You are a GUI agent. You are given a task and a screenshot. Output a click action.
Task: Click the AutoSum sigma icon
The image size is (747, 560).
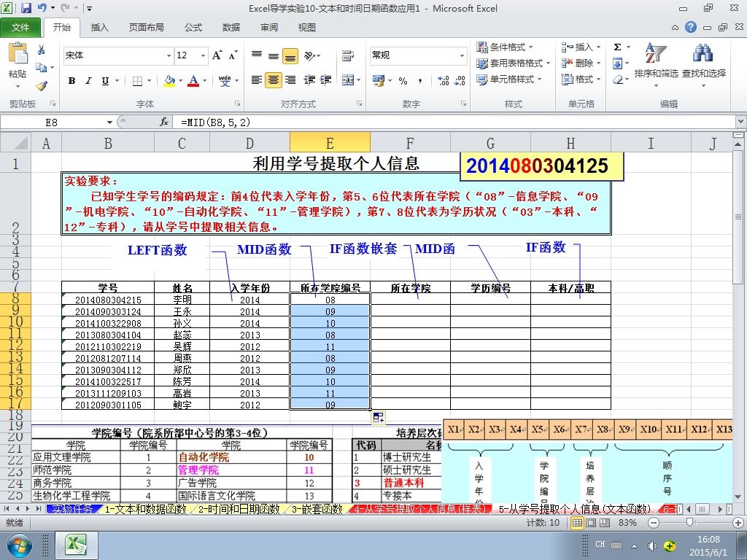pos(617,47)
